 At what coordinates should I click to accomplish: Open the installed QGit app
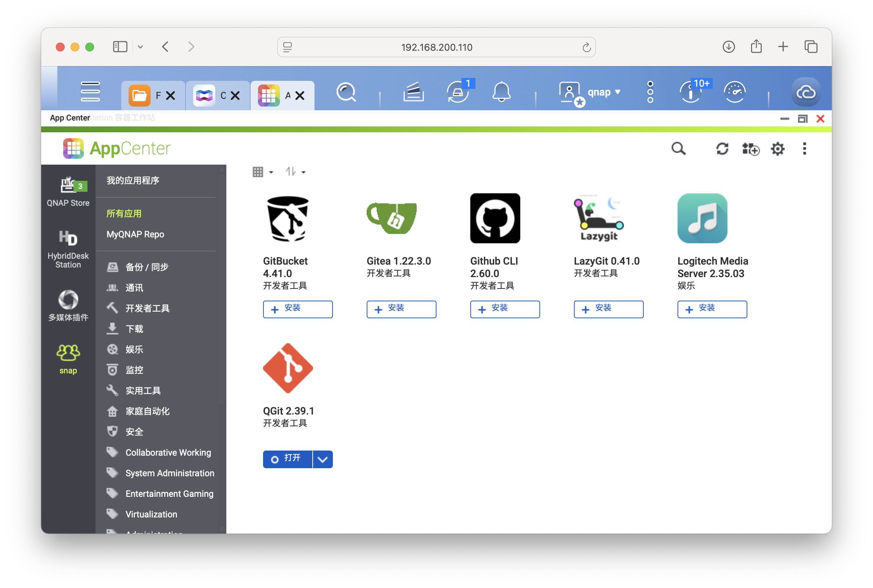(287, 459)
